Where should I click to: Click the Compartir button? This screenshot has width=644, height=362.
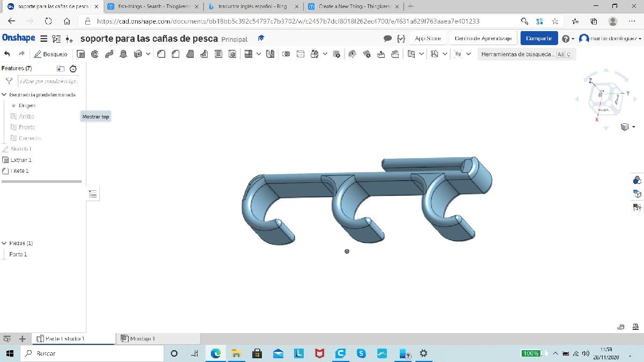tap(538, 39)
